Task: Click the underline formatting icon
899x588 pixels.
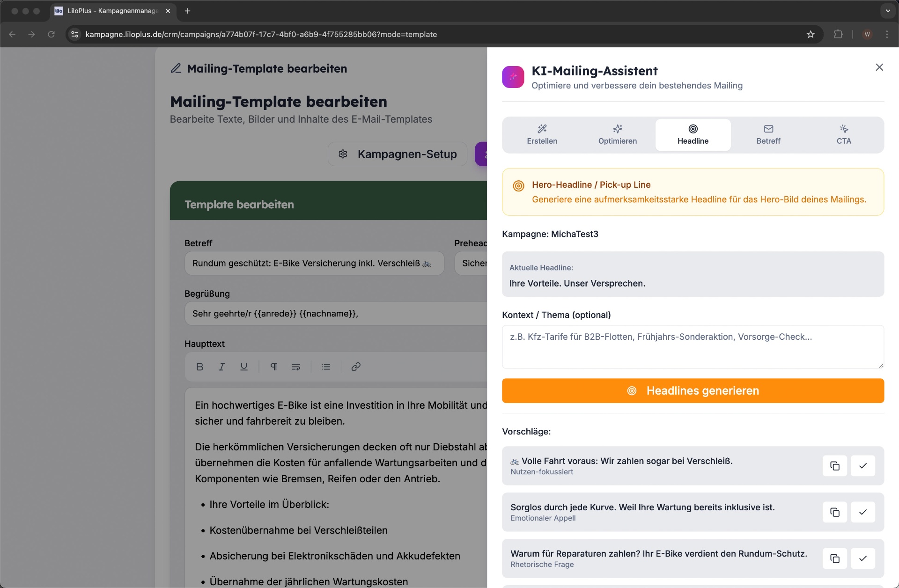Action: tap(244, 367)
